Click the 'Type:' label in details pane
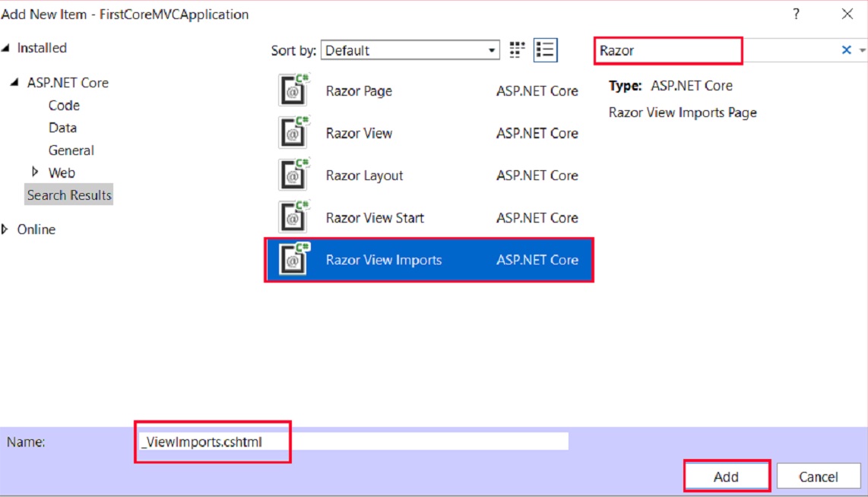 pos(625,86)
